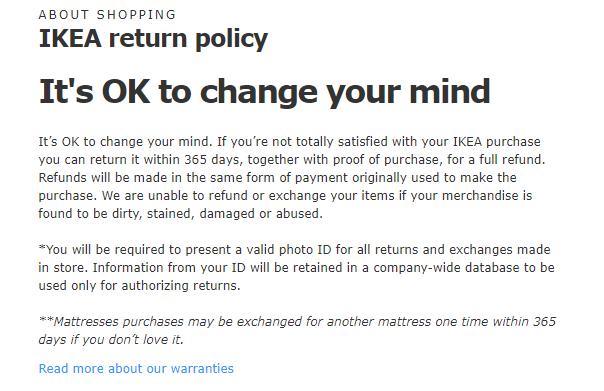The image size is (604, 391).
Task: Click the ABOUT SHOPPING breadcrumb label
Action: (x=107, y=15)
